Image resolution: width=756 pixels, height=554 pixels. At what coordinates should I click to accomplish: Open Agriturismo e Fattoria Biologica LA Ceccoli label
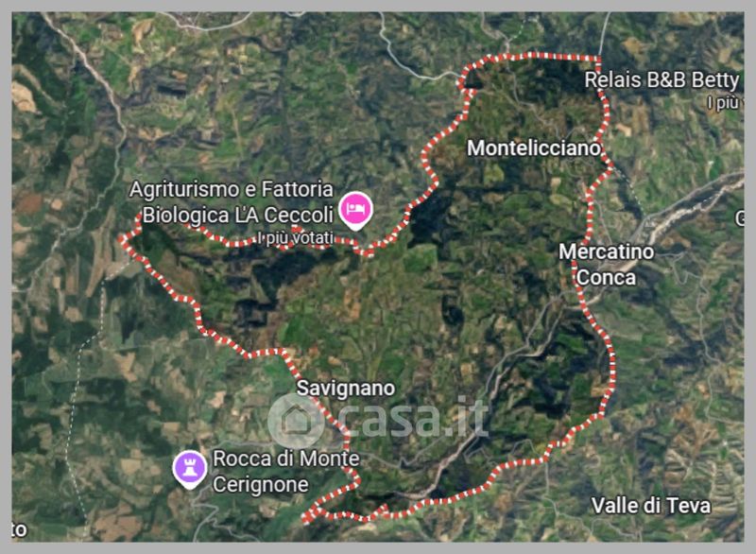click(x=232, y=202)
